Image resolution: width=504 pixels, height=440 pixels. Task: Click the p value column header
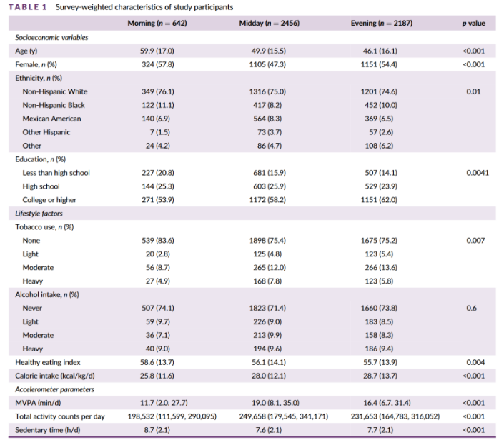473,24
